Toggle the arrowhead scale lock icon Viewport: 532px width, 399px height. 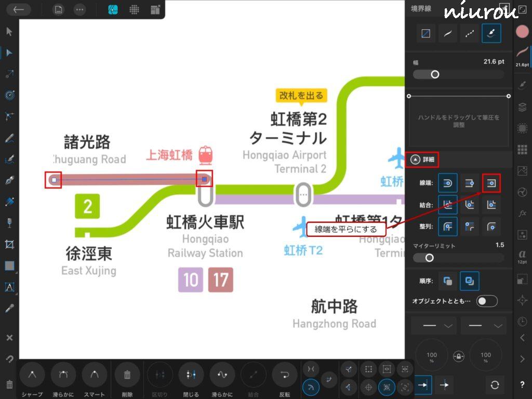pyautogui.click(x=459, y=356)
